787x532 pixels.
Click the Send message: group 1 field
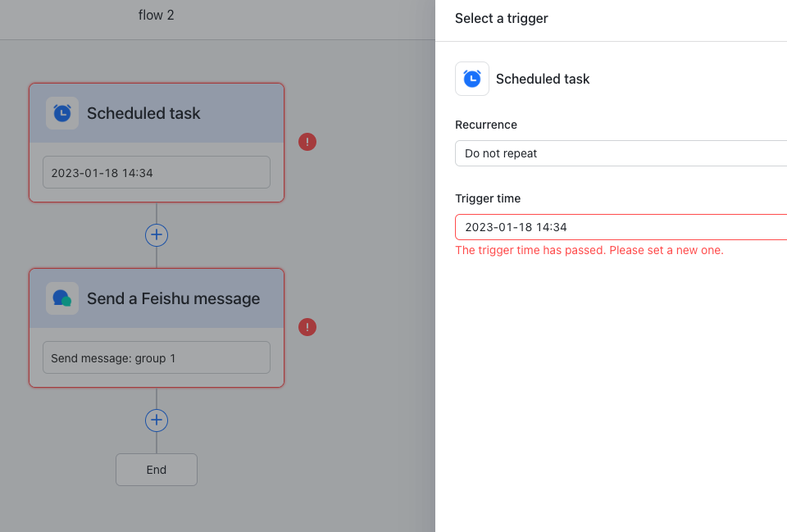pos(156,357)
